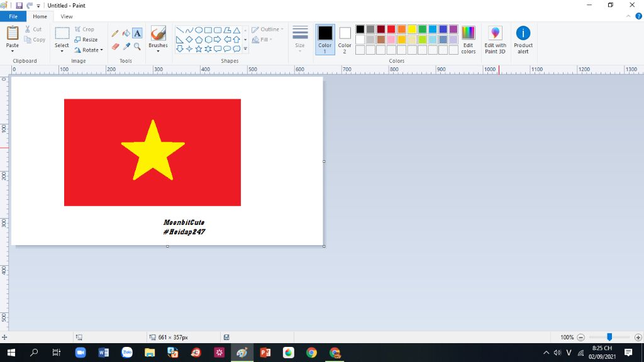The width and height of the screenshot is (644, 362).
Task: Select the Rectangle shape
Action: pyautogui.click(x=208, y=30)
